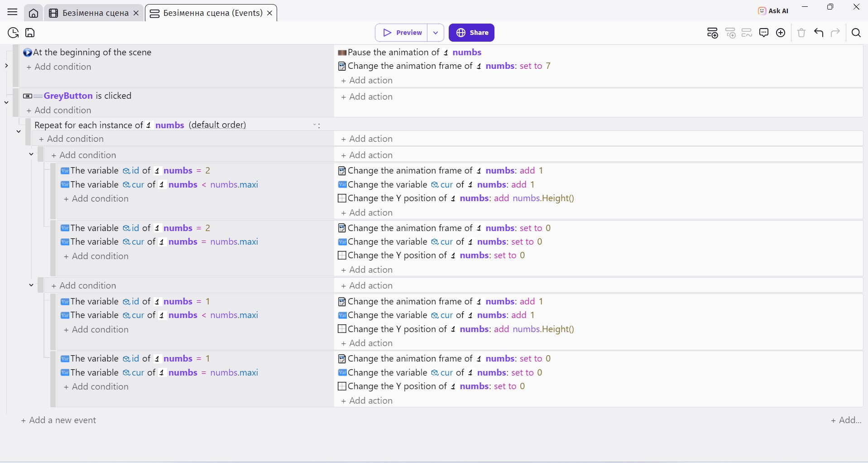Select 'cur < numbs.maxi' condition under id = 2
Screen dimensions: 868x463
coord(159,185)
